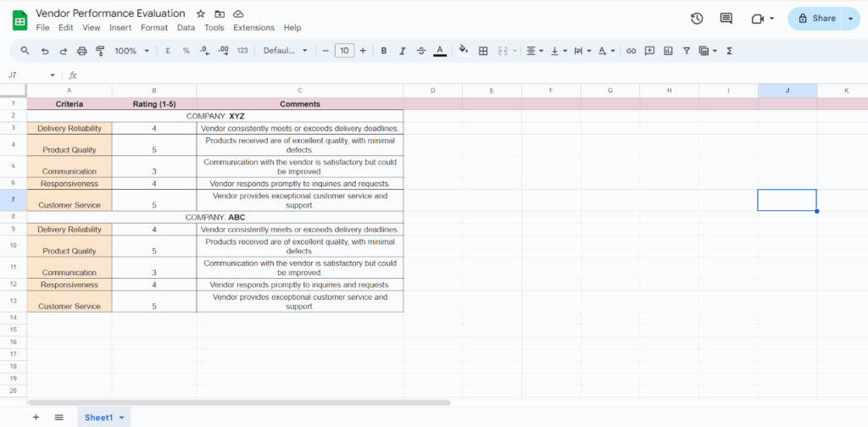Decrease font size with minus button
This screenshot has width=868, height=427.
(x=325, y=51)
